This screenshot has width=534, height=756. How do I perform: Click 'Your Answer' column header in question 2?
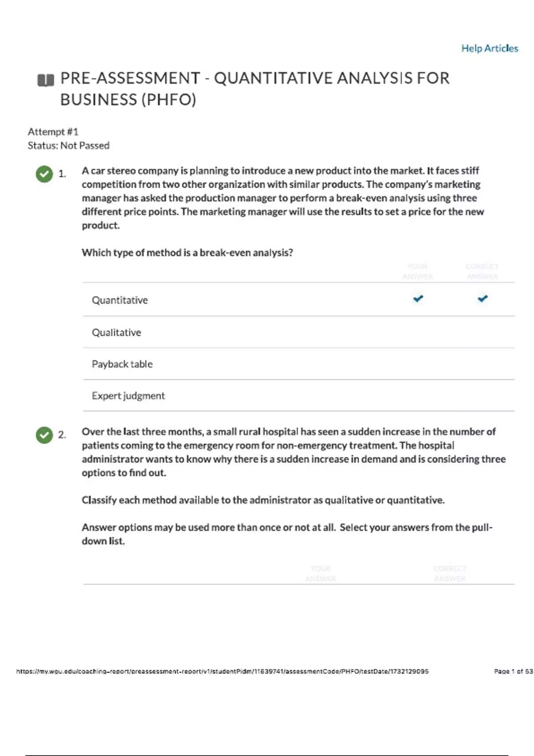[320, 574]
